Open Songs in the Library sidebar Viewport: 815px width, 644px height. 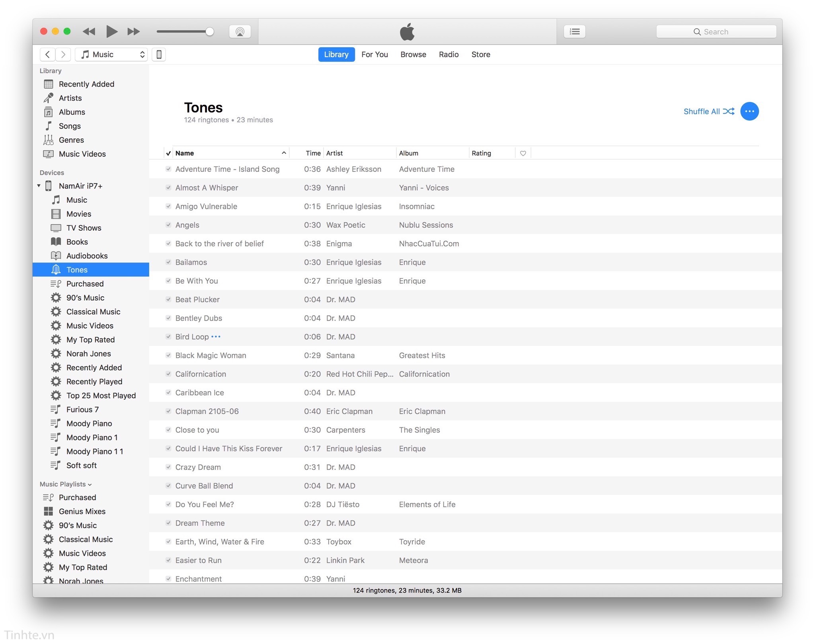click(70, 126)
